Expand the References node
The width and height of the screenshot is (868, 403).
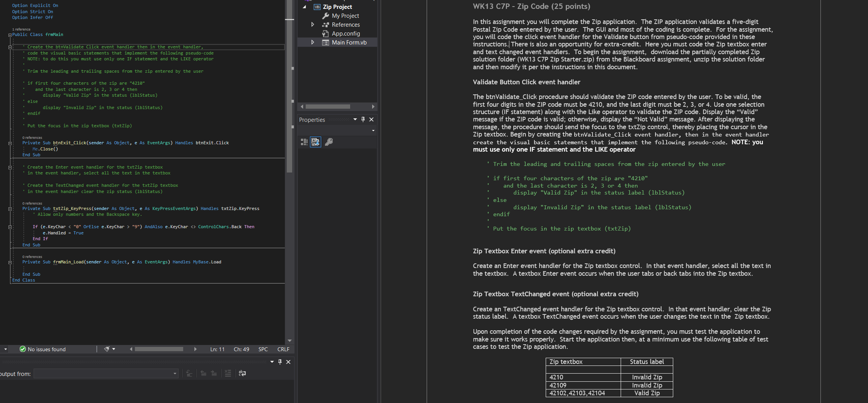[313, 24]
